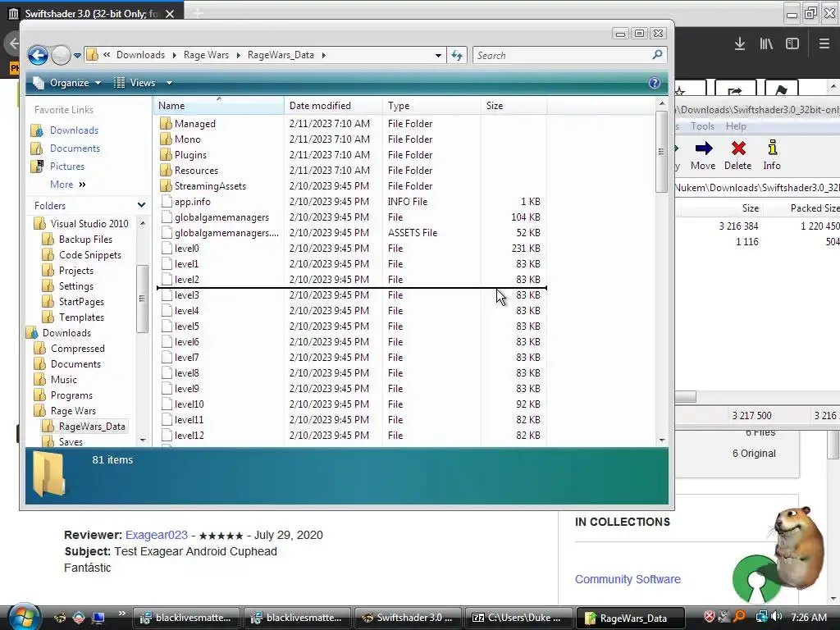The image size is (840, 630).
Task: Click the Explorer Back navigation arrow
Action: pos(38,55)
